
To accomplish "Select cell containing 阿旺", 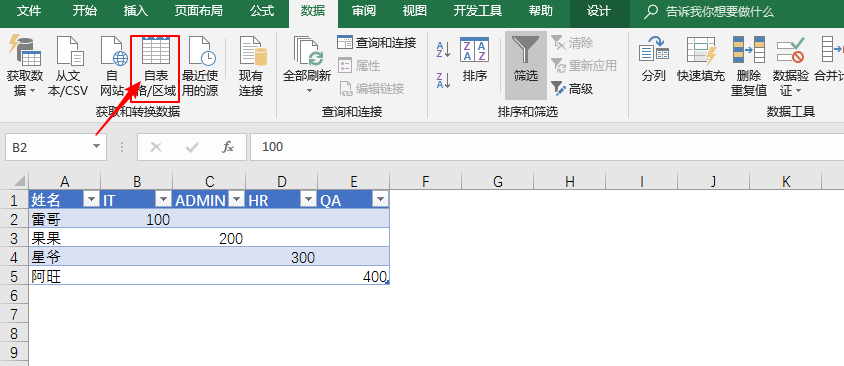I will 65,277.
